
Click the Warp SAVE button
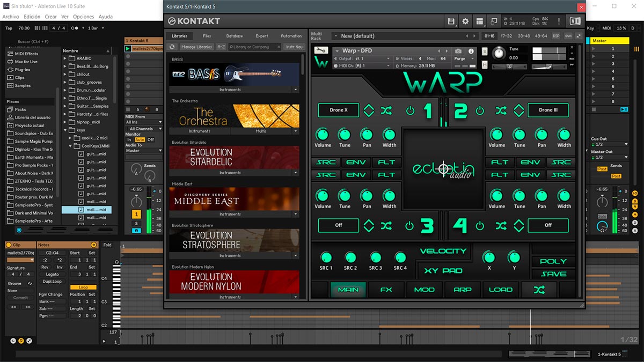click(x=553, y=274)
